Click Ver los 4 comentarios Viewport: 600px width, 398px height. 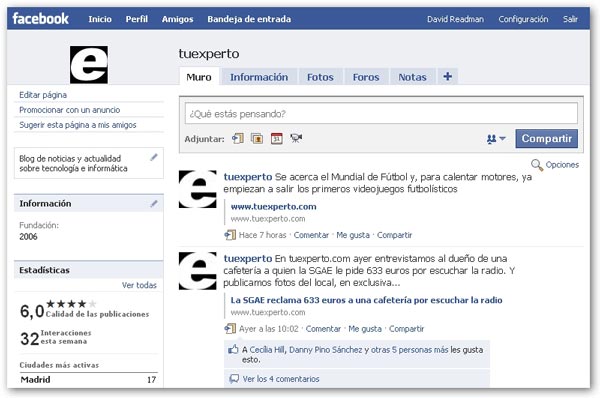pos(281,379)
